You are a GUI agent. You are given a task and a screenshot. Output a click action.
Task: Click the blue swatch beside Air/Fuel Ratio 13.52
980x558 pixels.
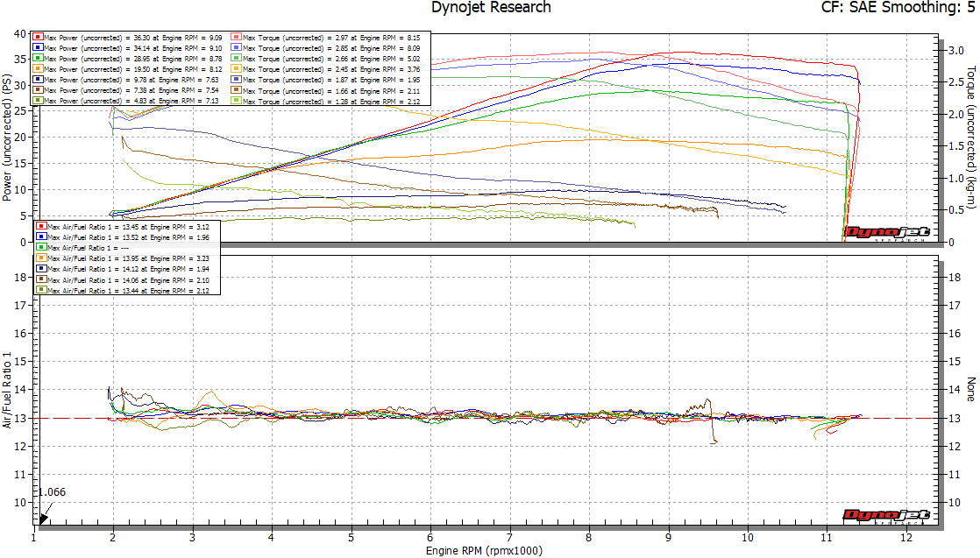pos(41,237)
